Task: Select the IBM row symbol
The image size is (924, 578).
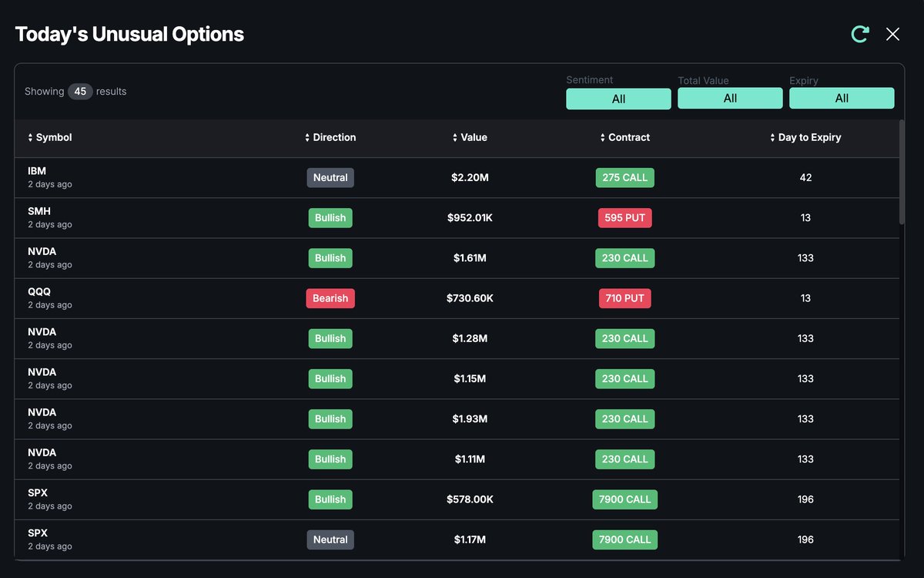Action: [37, 171]
